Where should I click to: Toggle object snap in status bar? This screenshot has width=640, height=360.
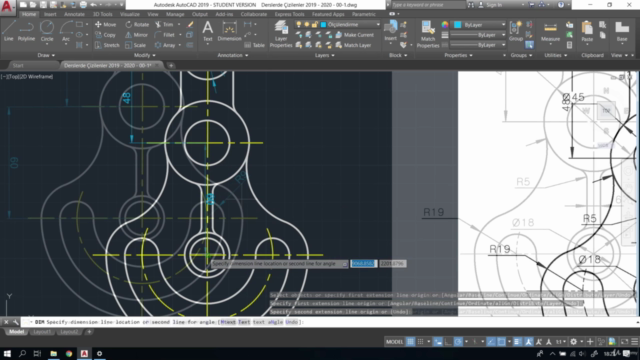[x=502, y=342]
